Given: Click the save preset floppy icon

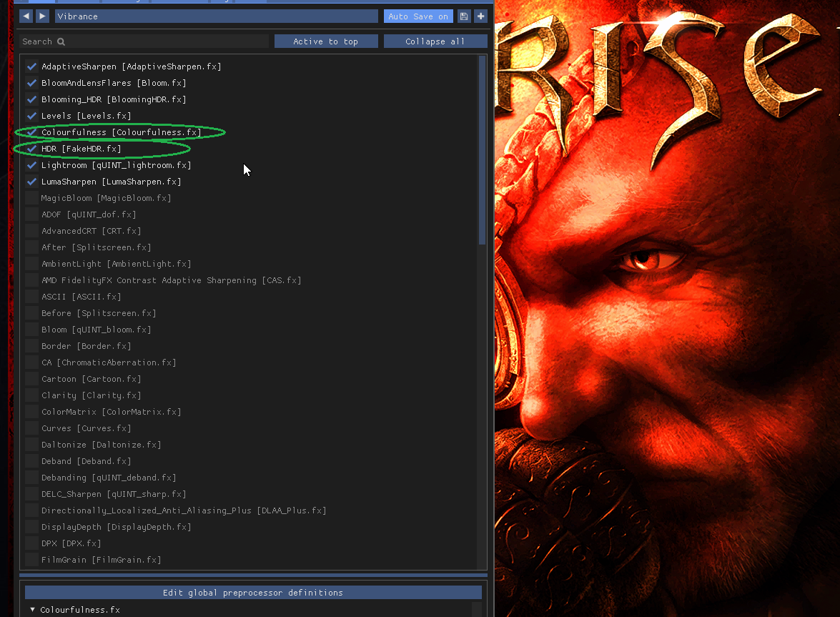Looking at the screenshot, I should pyautogui.click(x=464, y=16).
